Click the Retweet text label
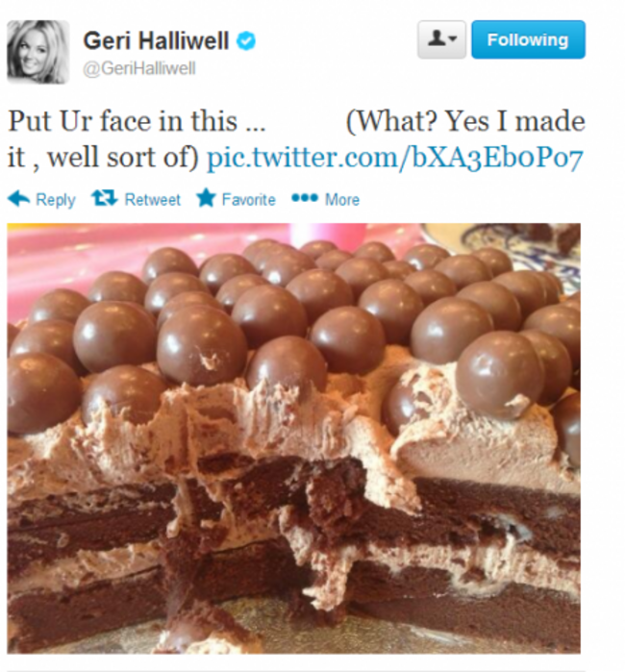 tap(153, 200)
